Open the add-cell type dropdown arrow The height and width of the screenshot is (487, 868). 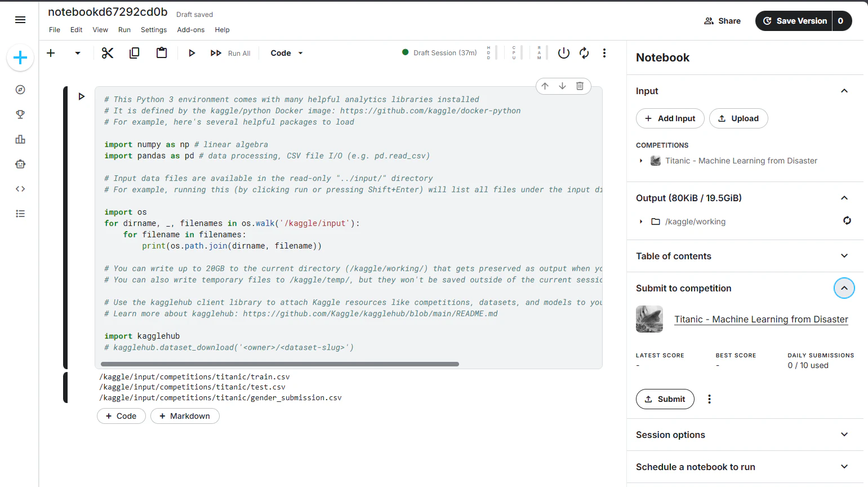pyautogui.click(x=78, y=53)
